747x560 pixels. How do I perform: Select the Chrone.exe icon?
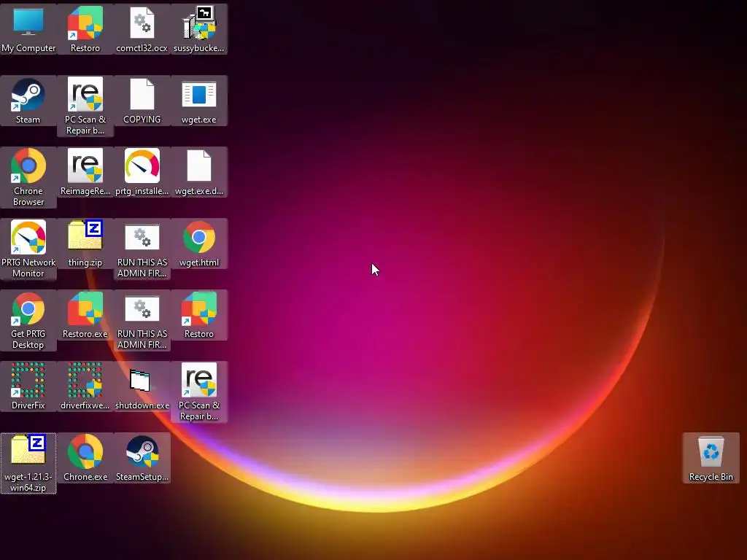(x=85, y=458)
